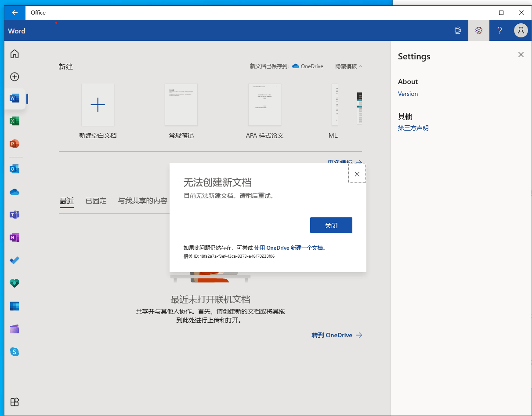Viewport: 532px width, 416px height.
Task: Click the Create plus icon in sidebar
Action: [14, 77]
